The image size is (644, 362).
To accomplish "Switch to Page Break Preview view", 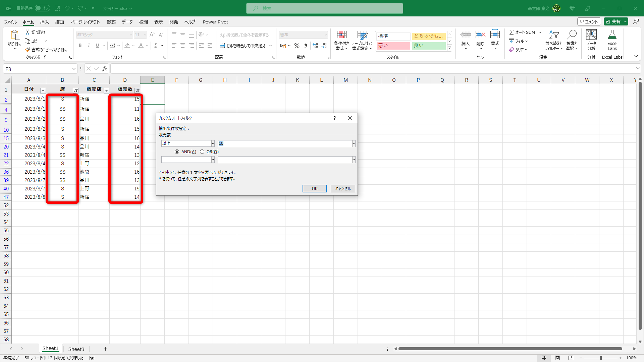I will pyautogui.click(x=571, y=358).
